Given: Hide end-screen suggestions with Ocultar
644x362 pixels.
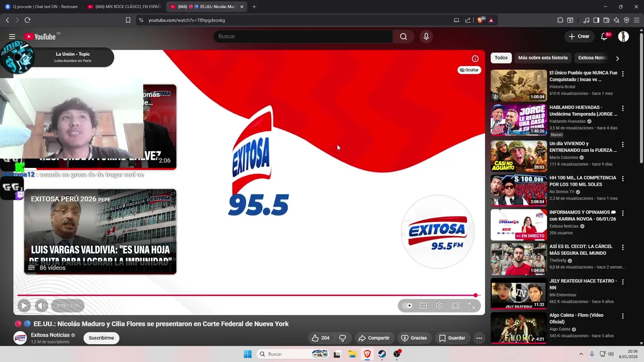Looking at the screenshot, I should (x=469, y=70).
